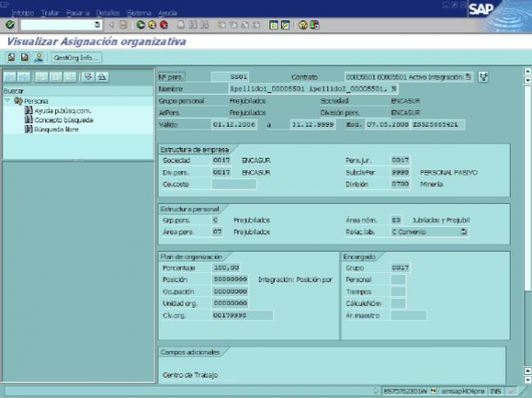This screenshot has height=398, width=532.
Task: Click the Centro de Trabajo label
Action: pos(191,375)
